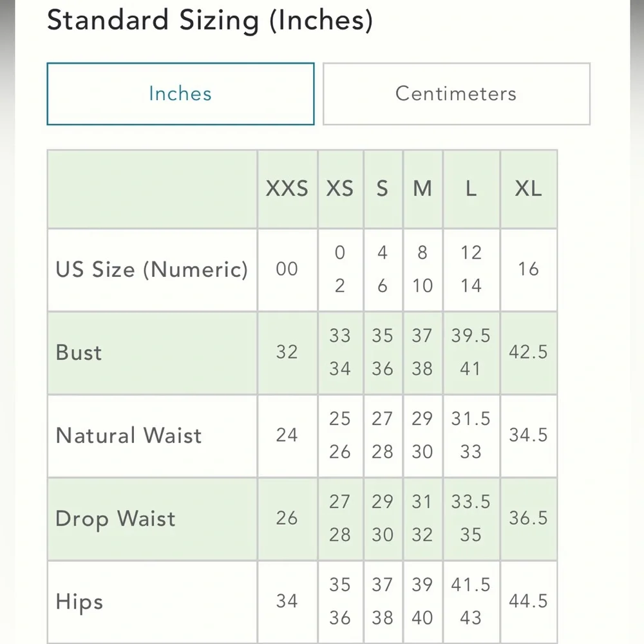Select the Drop Waist row label
This screenshot has width=644, height=644.
point(116,518)
